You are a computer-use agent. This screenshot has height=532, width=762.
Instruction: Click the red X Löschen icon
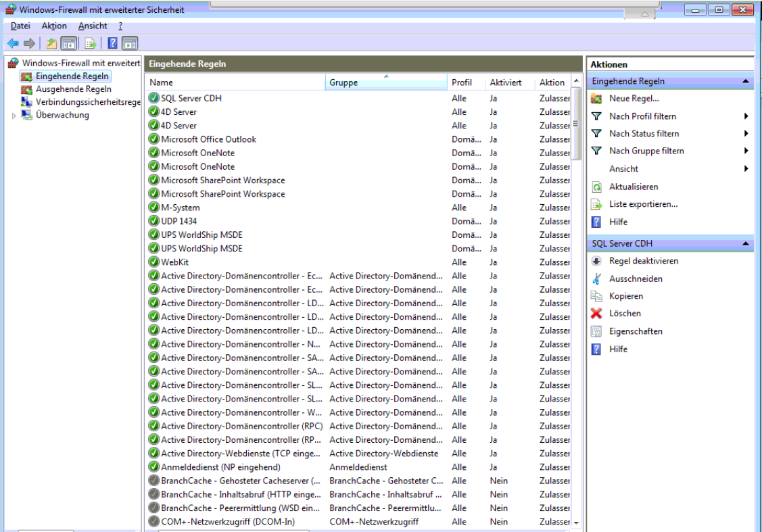tap(596, 314)
